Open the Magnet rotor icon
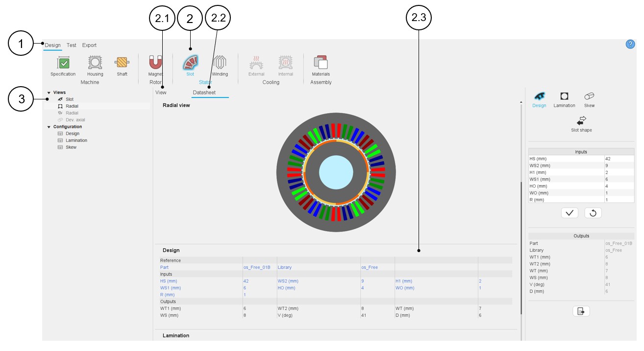The image size is (644, 351). (155, 64)
